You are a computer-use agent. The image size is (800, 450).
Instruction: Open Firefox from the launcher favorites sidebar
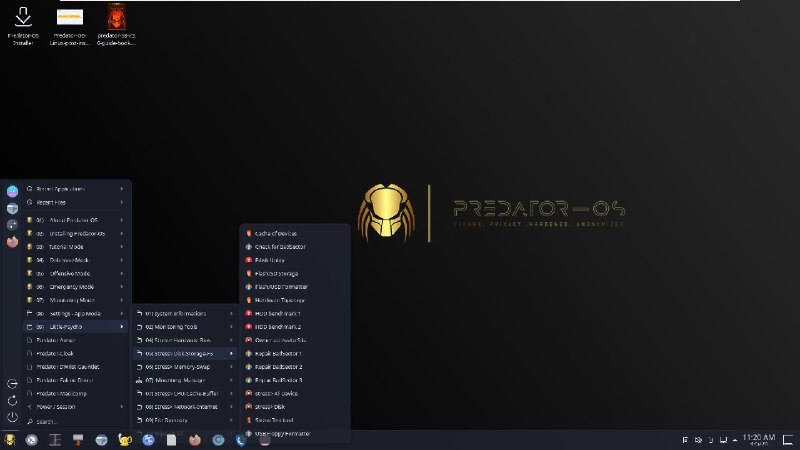coord(12,242)
